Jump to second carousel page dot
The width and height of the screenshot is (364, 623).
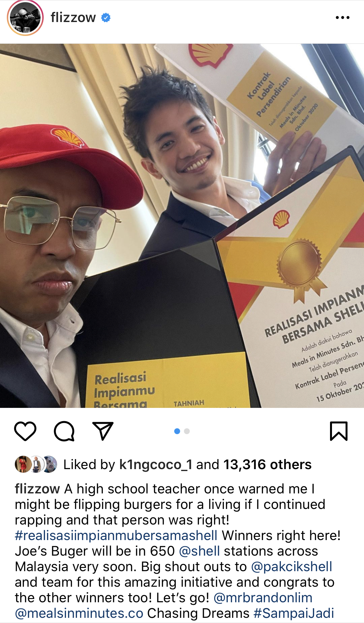[x=187, y=431]
